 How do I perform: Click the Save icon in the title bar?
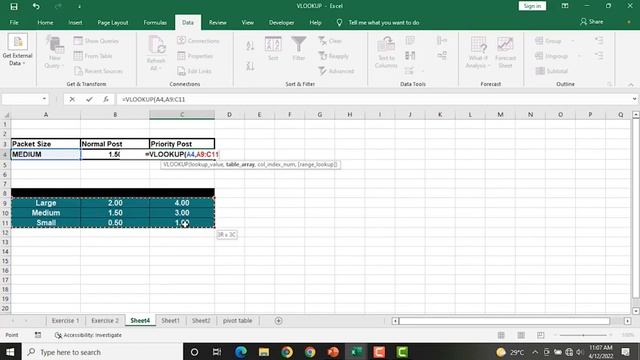click(14, 6)
